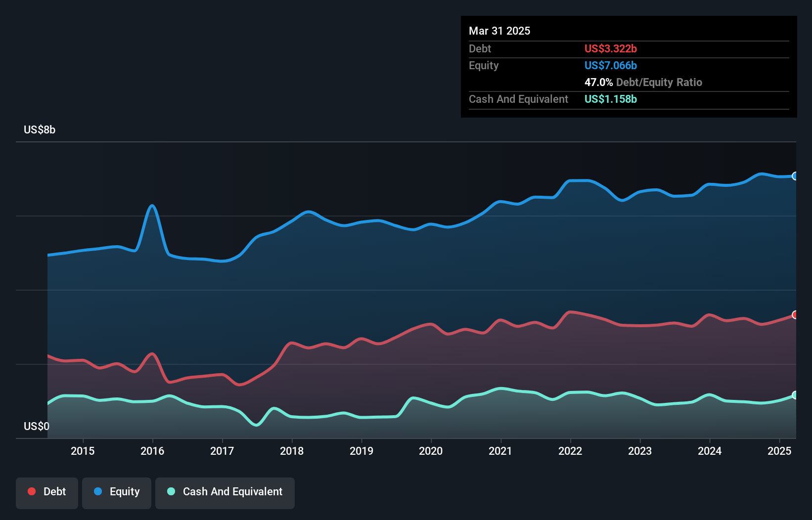Image resolution: width=812 pixels, height=520 pixels.
Task: Select the Cash endpoint marker on the chart
Action: [x=795, y=395]
